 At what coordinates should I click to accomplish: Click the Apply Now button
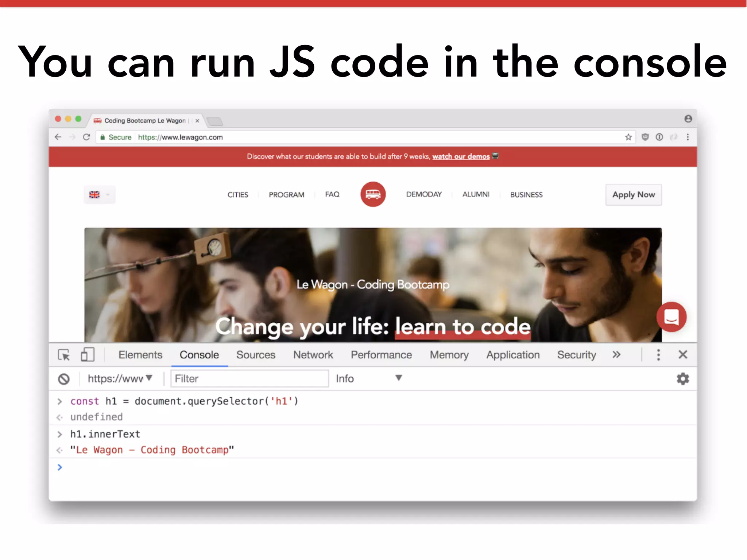coord(634,195)
